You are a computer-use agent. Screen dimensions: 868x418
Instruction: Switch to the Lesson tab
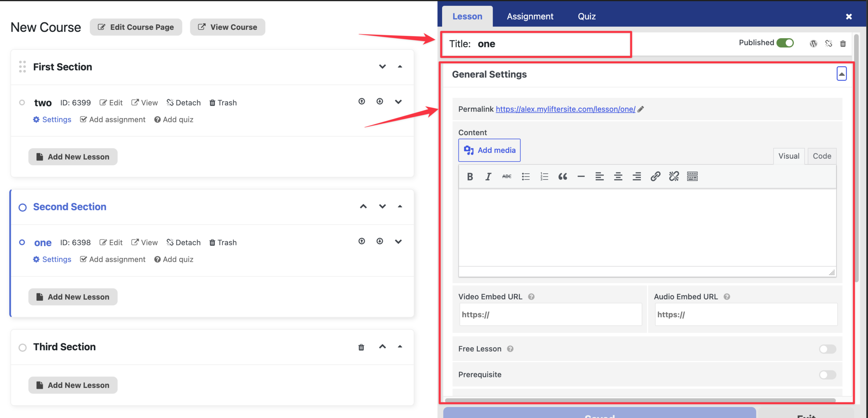click(467, 16)
